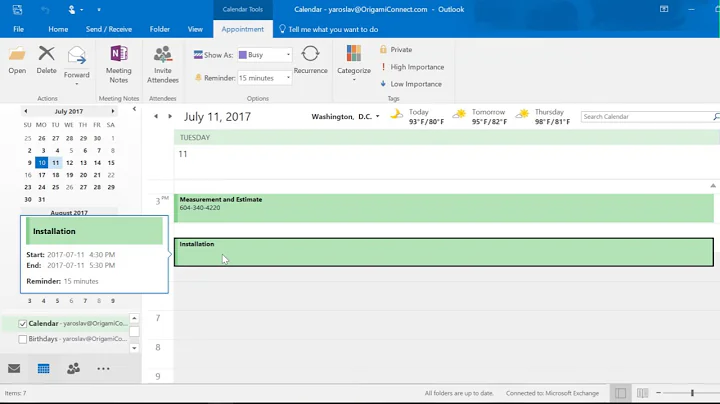The width and height of the screenshot is (720, 404).
Task: Expand the Forward button dropdown arrow
Action: pyautogui.click(x=77, y=84)
